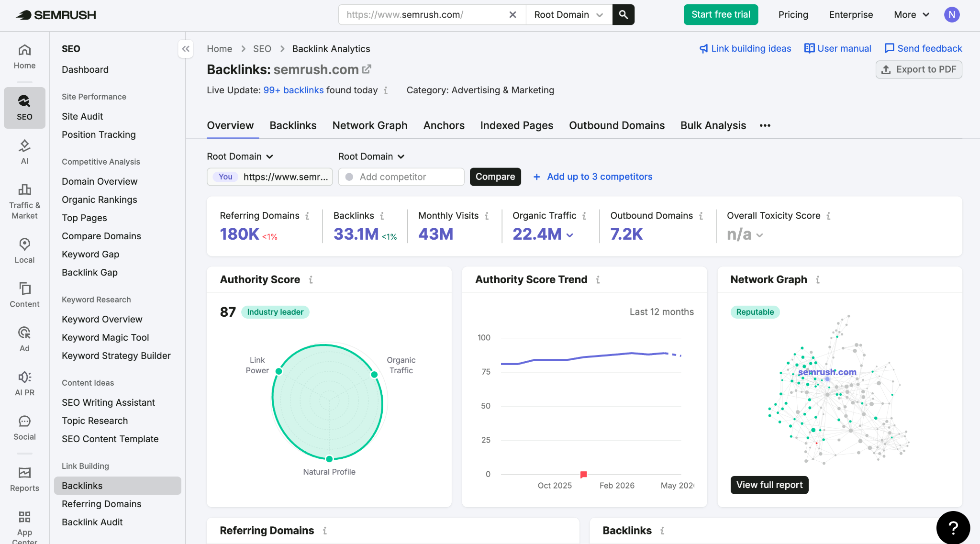Open Local section in left rail
The image size is (980, 544).
tap(24, 251)
